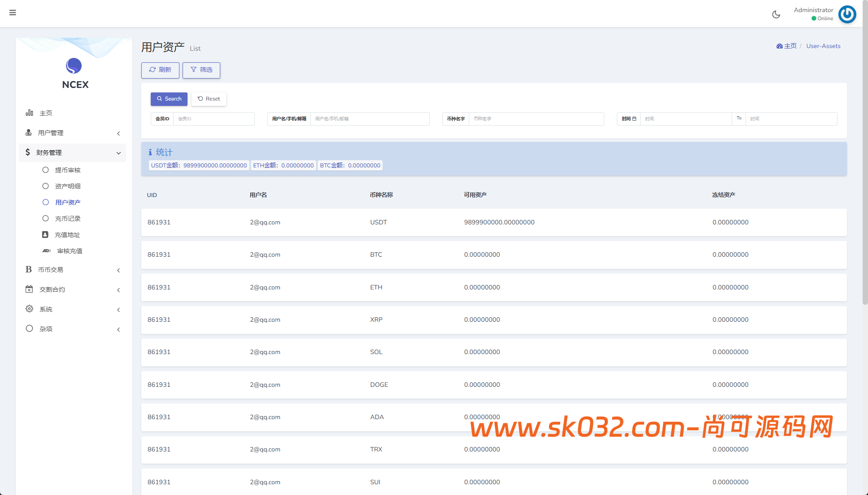The width and height of the screenshot is (868, 495).
Task: Click the blue Search button
Action: click(x=169, y=99)
